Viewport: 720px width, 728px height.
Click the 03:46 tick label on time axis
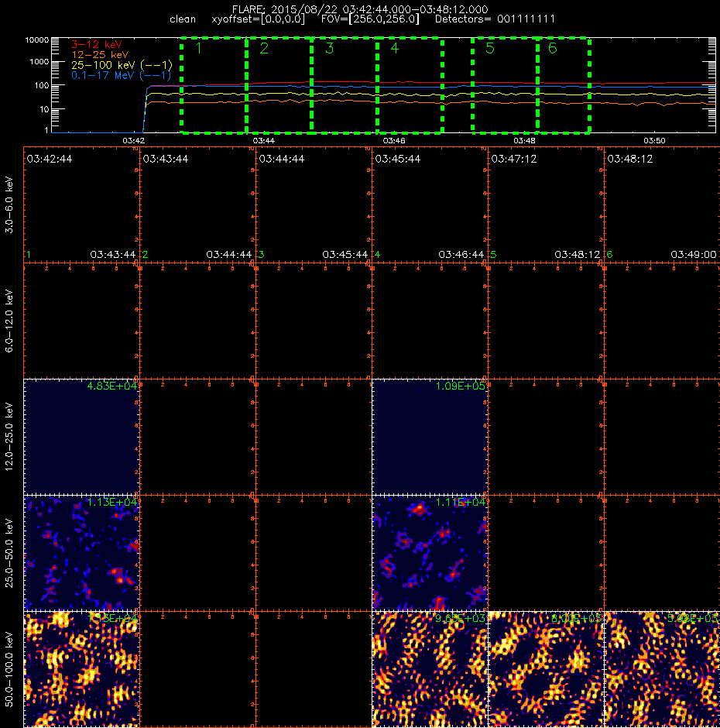394,141
